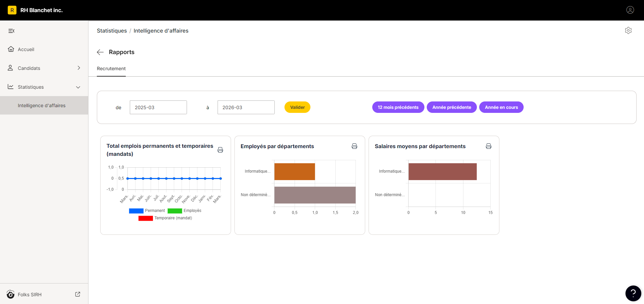Screen dimensions: 644x304
Task: Open Folks SIRH external link icon
Action: (x=78, y=294)
